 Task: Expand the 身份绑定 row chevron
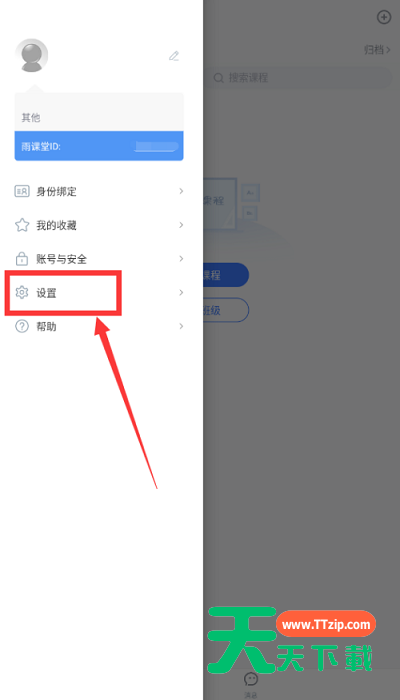[181, 191]
